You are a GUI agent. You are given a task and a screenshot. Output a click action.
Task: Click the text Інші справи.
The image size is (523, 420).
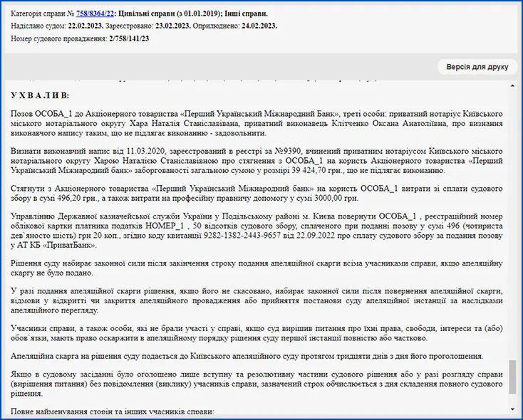pos(246,14)
